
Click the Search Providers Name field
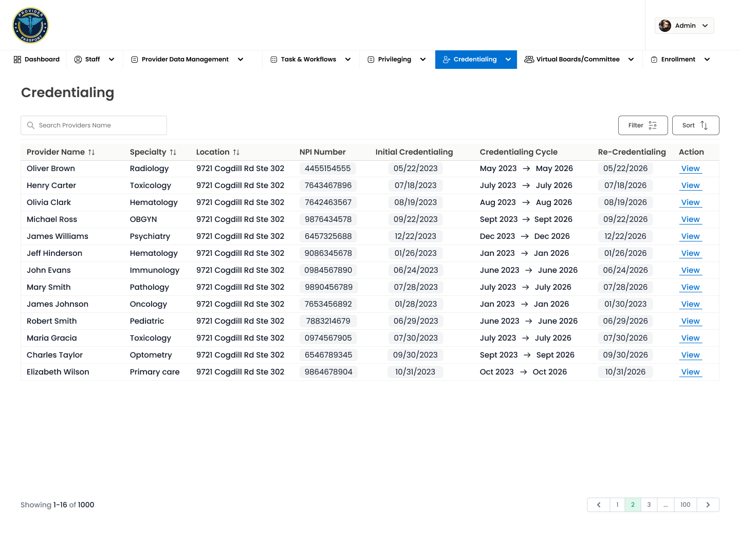tap(94, 125)
